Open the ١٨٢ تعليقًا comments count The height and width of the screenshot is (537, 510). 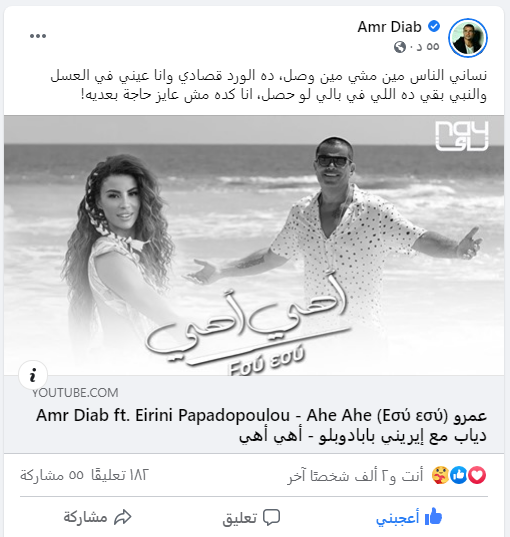coord(120,475)
